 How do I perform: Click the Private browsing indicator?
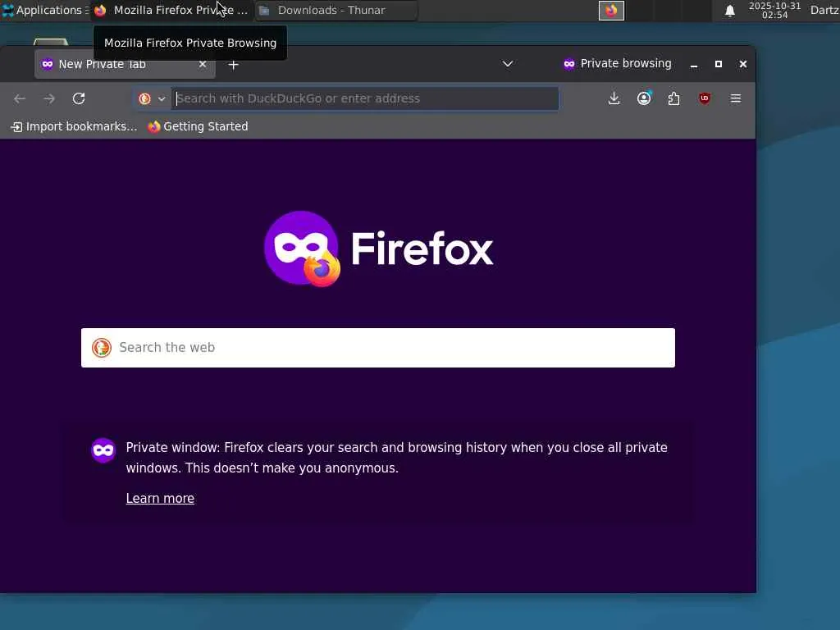click(x=617, y=64)
